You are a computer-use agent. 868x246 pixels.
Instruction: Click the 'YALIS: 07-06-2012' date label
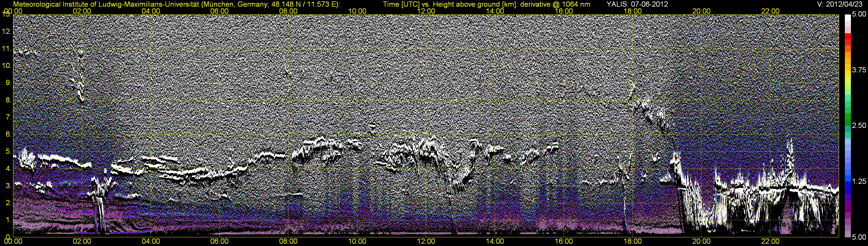coord(637,4)
